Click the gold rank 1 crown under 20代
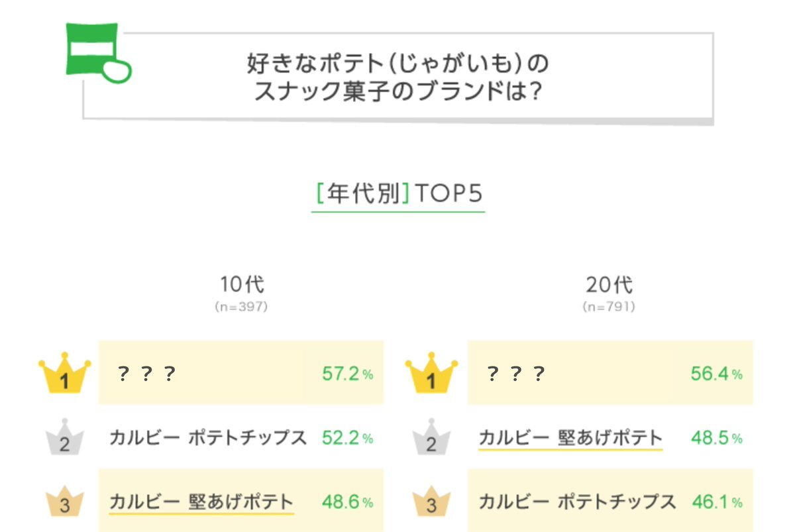 click(x=431, y=376)
